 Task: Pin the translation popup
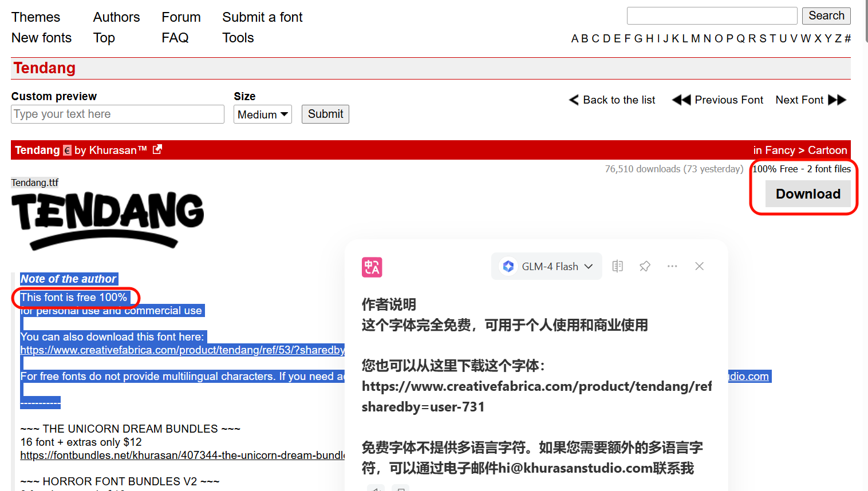(x=645, y=266)
